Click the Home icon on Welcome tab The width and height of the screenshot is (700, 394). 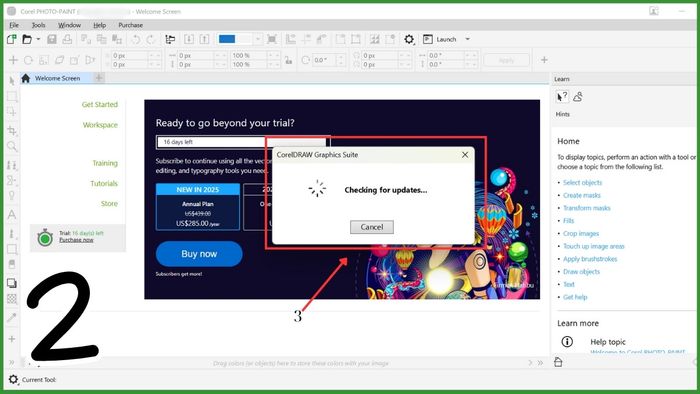[25, 78]
